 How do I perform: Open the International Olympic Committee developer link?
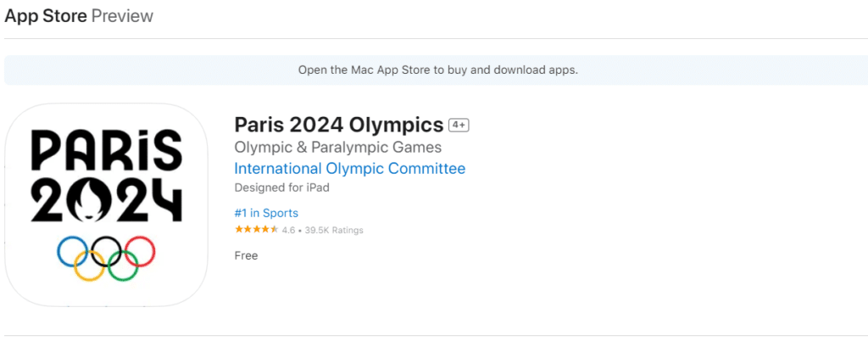(x=350, y=168)
